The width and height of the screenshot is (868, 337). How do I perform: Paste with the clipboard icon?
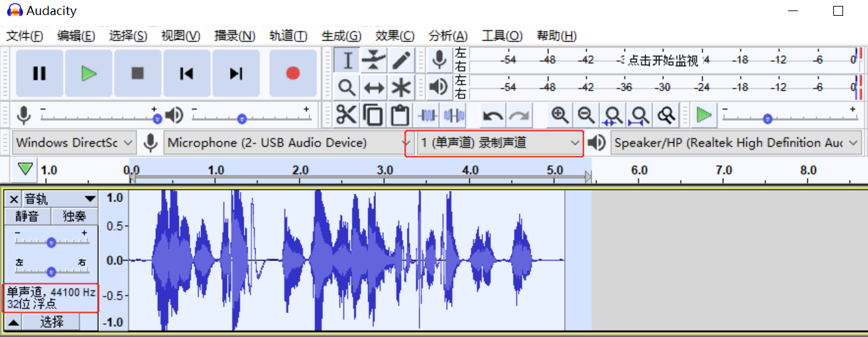(x=400, y=115)
